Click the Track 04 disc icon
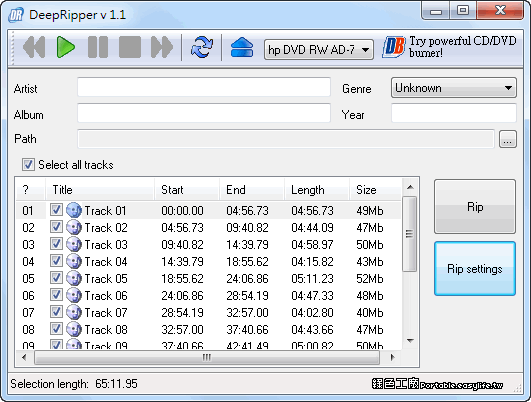Screen dimensions: 531x402 74,261
